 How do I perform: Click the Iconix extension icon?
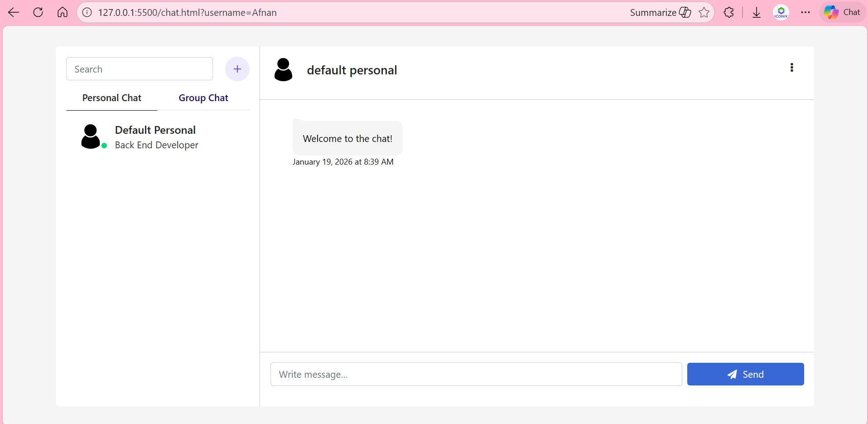pyautogui.click(x=781, y=12)
